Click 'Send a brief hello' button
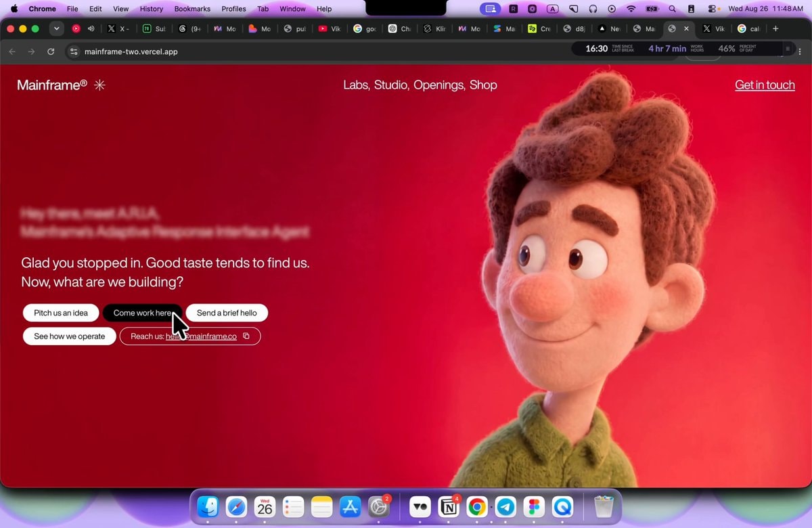Image resolution: width=812 pixels, height=528 pixels. 227,313
